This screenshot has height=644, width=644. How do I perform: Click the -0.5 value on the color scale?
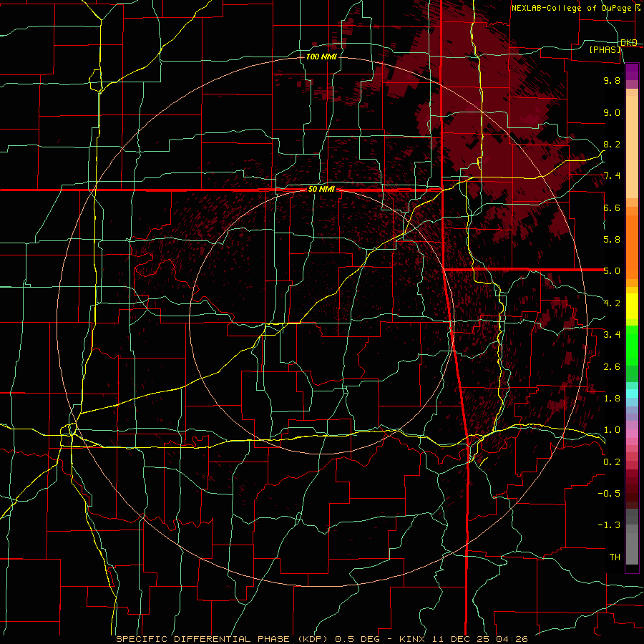pyautogui.click(x=609, y=494)
